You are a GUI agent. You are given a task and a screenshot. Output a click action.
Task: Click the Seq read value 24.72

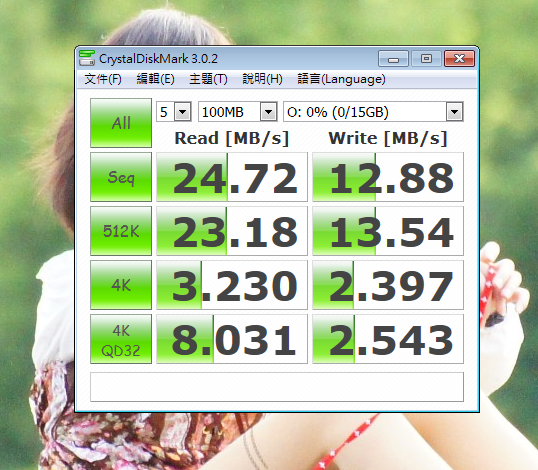[232, 177]
